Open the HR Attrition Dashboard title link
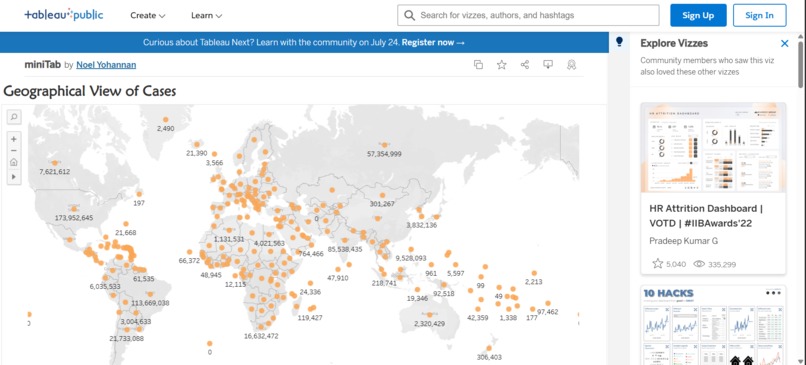The height and width of the screenshot is (365, 806). pos(706,216)
